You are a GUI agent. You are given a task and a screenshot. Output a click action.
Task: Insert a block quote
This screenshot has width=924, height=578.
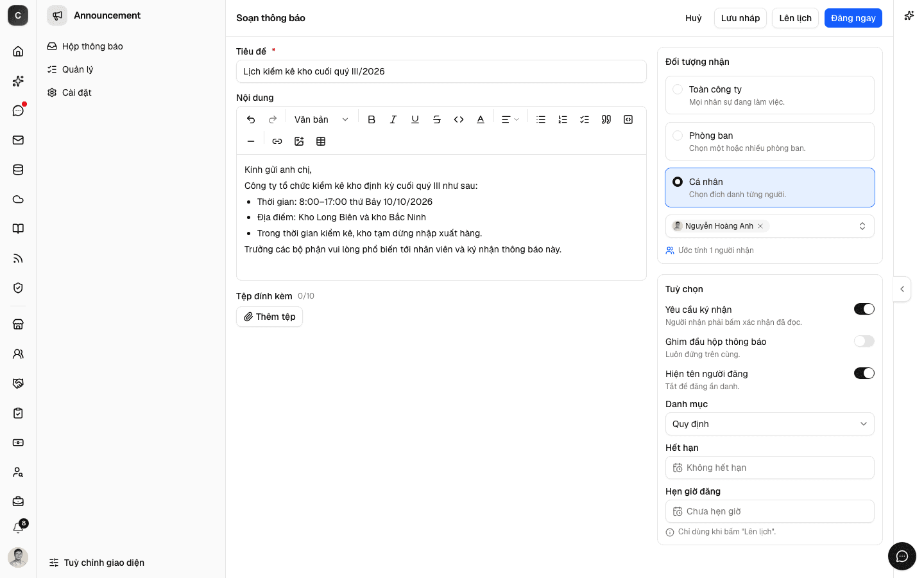[606, 119]
